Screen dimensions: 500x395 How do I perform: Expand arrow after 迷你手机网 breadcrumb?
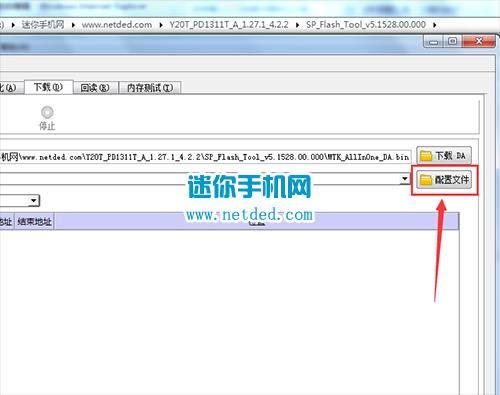(73, 25)
